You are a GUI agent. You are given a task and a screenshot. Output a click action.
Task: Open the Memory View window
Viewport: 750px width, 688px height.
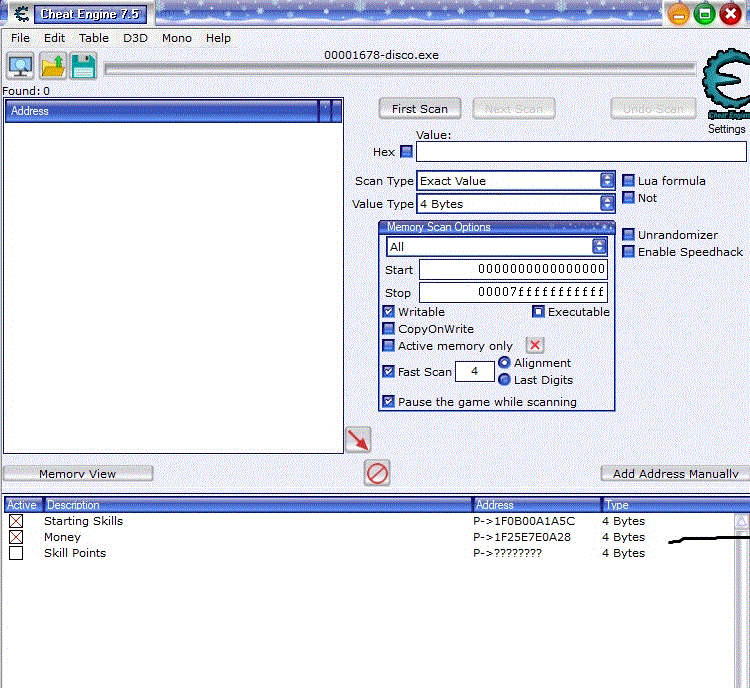78,474
